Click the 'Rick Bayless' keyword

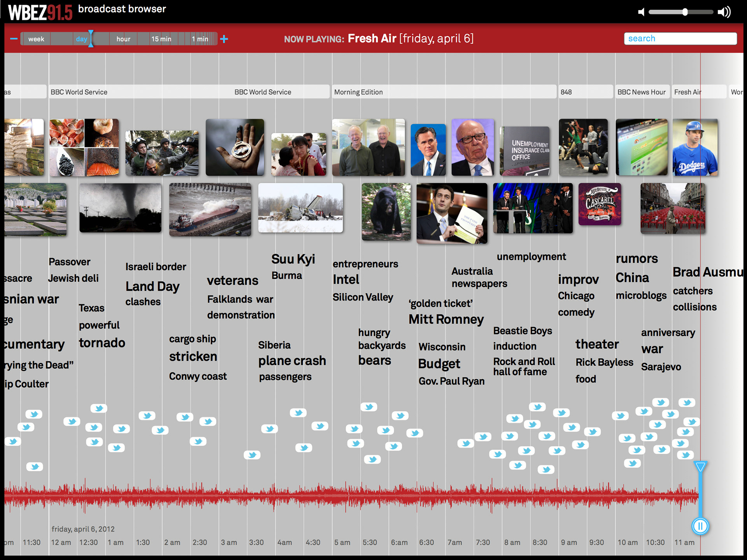pyautogui.click(x=605, y=362)
